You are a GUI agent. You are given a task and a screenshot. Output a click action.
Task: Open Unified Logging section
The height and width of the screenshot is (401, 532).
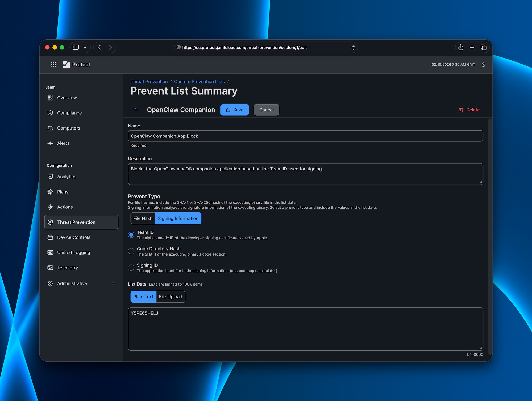pos(81,252)
